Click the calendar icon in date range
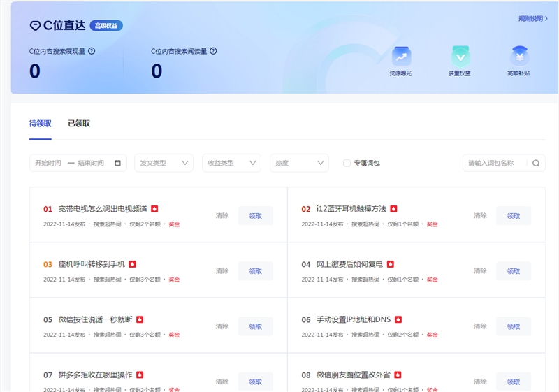559x392 pixels. click(117, 164)
